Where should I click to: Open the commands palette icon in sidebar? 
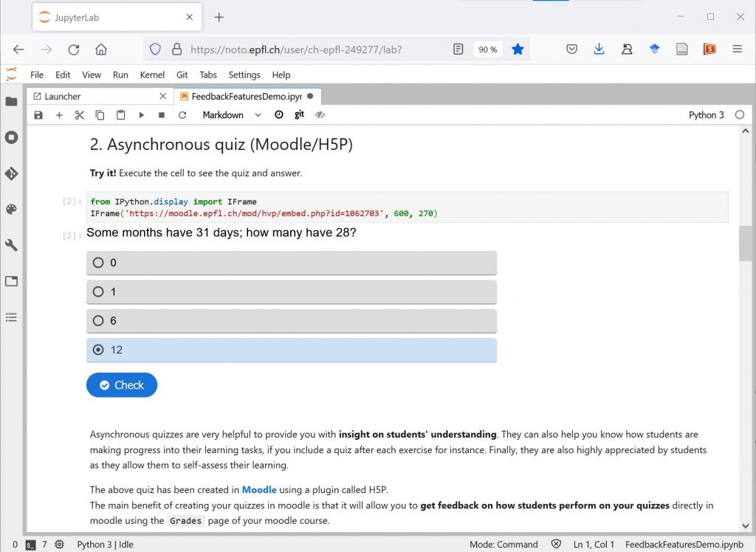[x=11, y=210]
